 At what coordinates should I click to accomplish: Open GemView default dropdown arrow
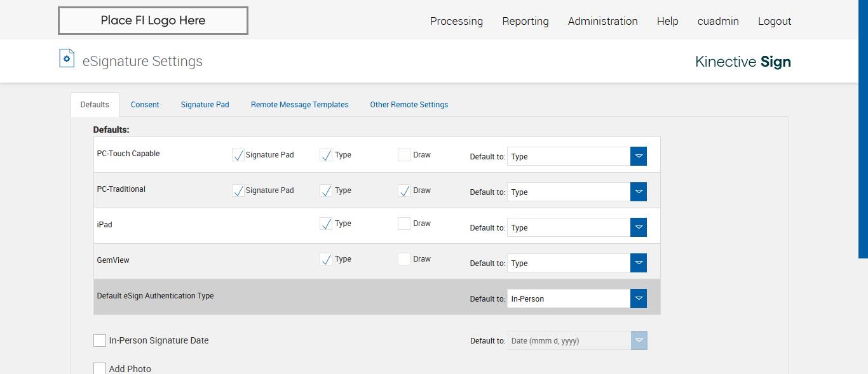[x=639, y=263]
